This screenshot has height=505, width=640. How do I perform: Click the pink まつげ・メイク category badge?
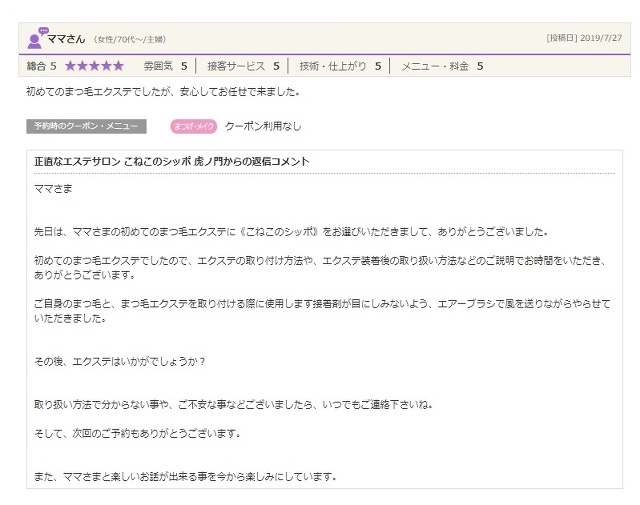(x=194, y=127)
